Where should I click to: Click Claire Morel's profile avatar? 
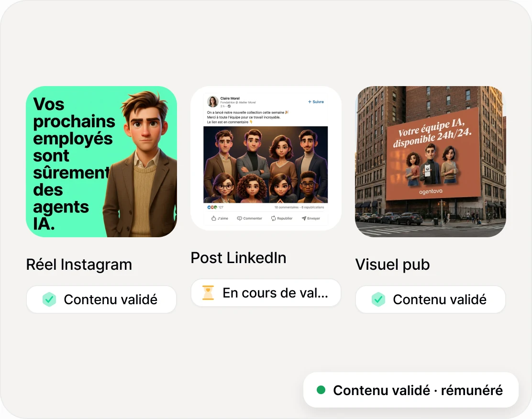(x=213, y=101)
